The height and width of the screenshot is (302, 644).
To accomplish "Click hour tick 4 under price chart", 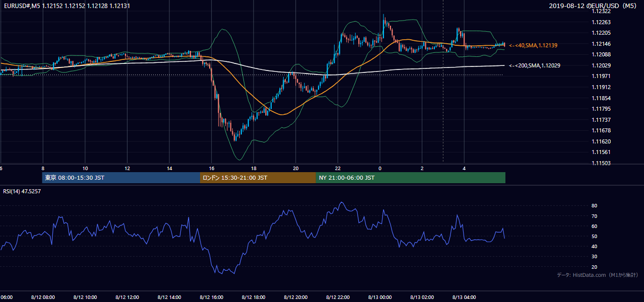I will click(464, 169).
